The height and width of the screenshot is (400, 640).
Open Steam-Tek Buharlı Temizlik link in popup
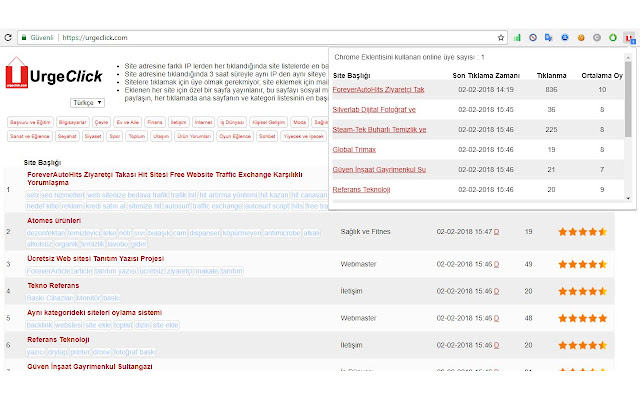379,130
